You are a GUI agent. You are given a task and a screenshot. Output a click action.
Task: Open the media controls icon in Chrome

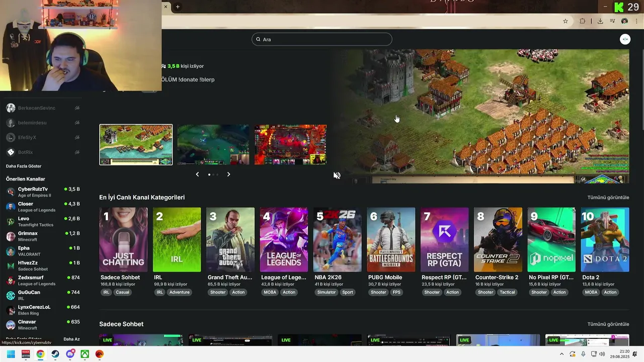612,21
